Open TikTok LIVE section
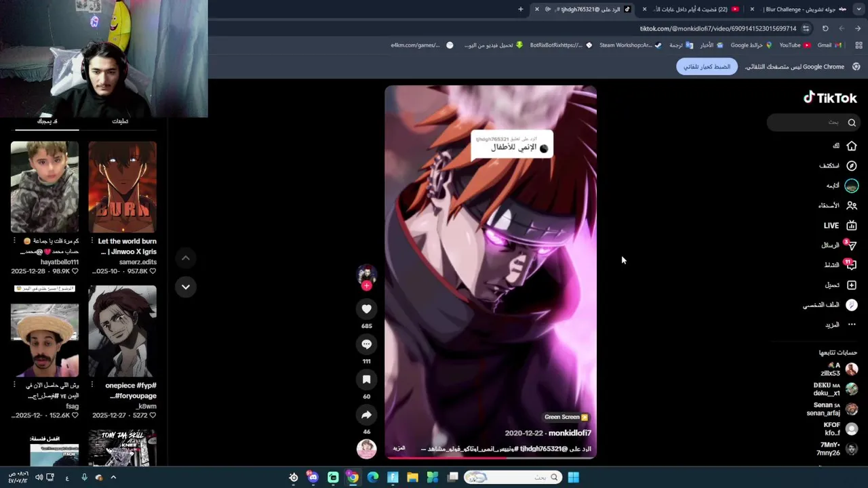 coord(840,225)
